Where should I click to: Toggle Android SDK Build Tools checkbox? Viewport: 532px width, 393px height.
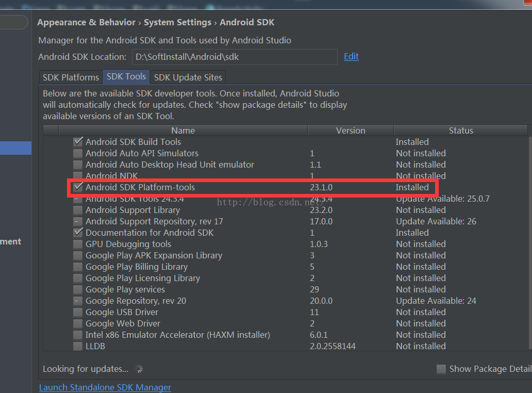78,141
